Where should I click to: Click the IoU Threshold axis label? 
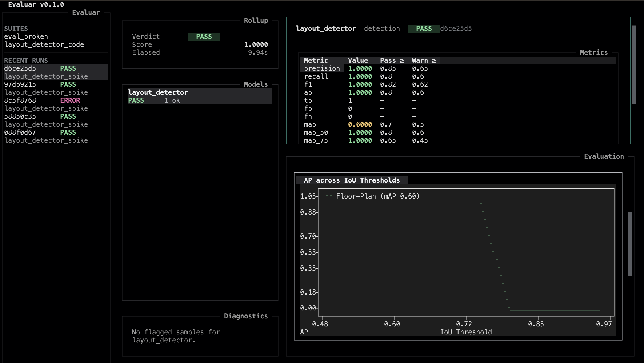pos(466,332)
